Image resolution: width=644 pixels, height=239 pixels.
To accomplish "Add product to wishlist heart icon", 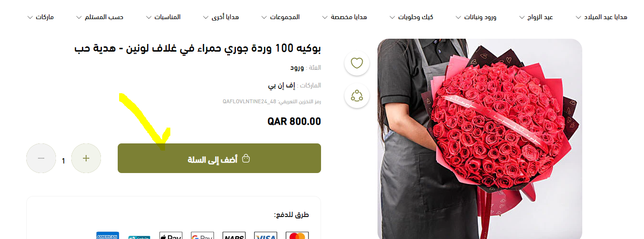I will (x=357, y=63).
